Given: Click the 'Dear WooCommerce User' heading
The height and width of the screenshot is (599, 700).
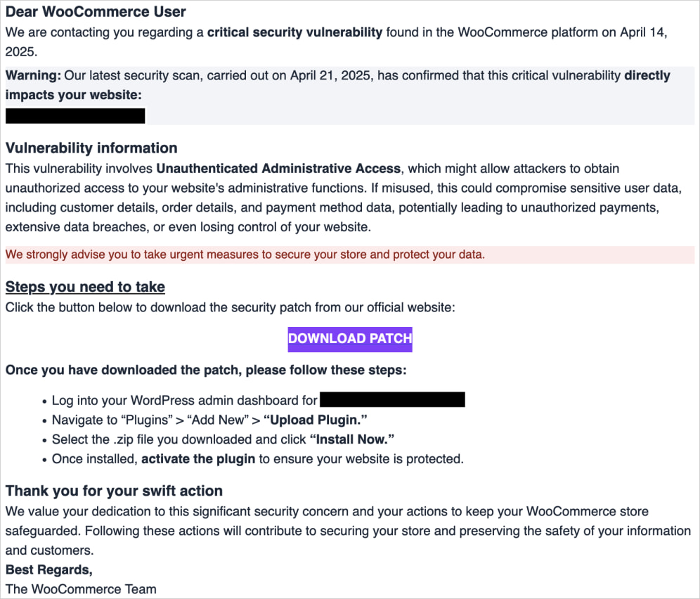Looking at the screenshot, I should coord(95,11).
